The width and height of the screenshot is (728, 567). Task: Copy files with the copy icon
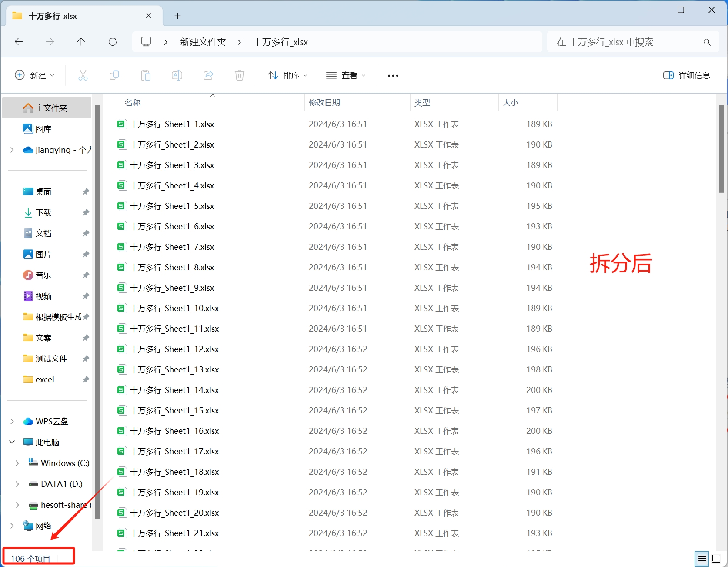114,75
